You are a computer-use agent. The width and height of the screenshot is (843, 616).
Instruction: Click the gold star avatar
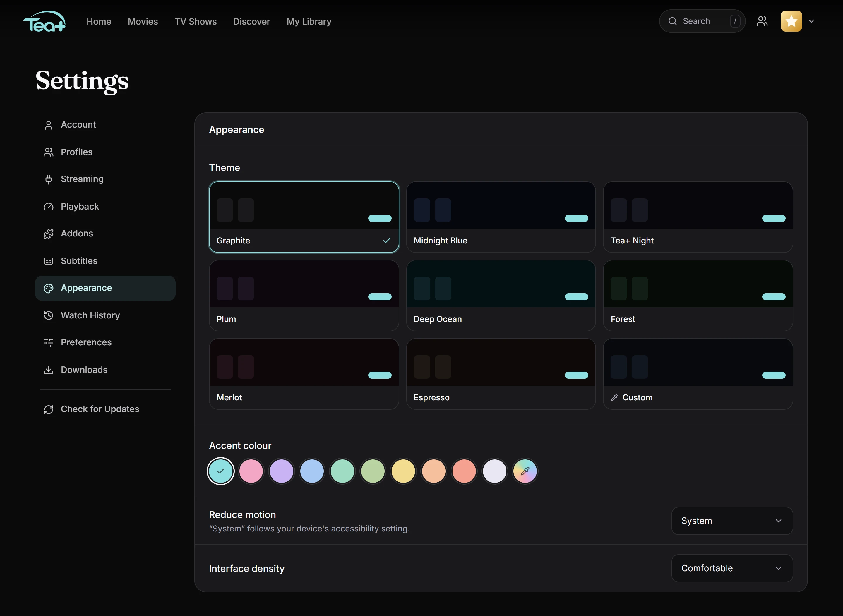pos(791,21)
